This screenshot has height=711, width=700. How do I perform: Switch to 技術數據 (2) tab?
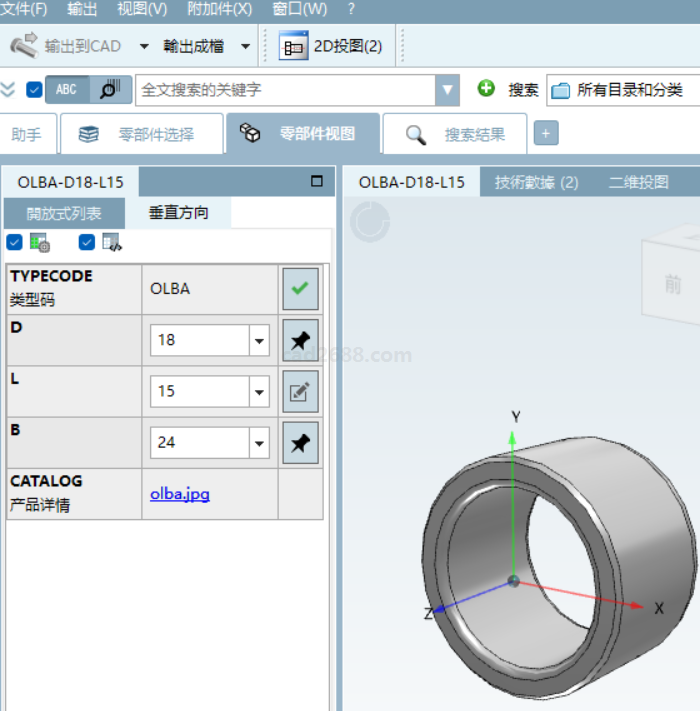coord(536,182)
